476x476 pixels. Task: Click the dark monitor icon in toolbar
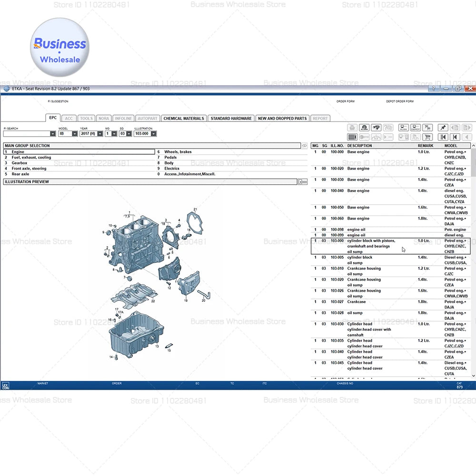pyautogui.click(x=352, y=137)
